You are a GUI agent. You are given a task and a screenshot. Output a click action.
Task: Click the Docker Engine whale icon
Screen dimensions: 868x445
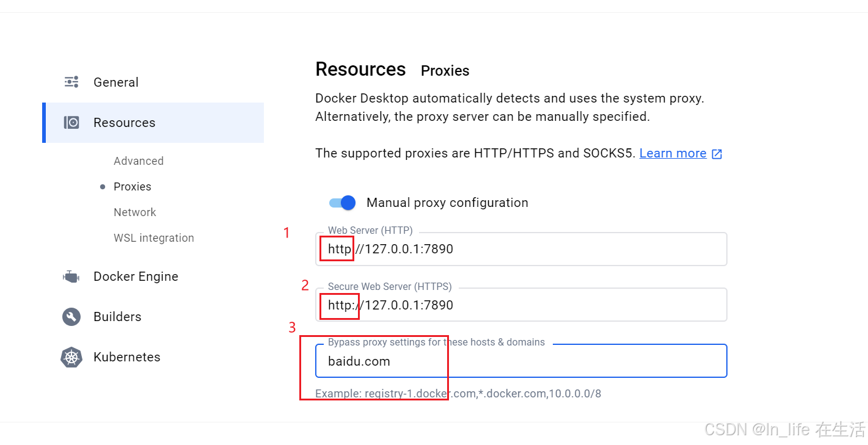click(71, 277)
